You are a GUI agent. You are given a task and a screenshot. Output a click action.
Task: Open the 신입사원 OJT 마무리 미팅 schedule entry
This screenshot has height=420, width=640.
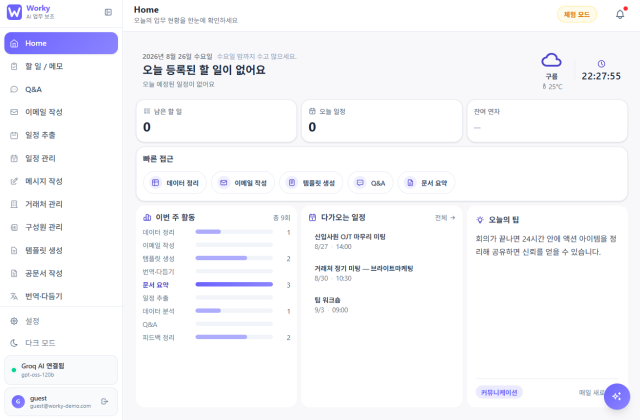[x=350, y=241]
